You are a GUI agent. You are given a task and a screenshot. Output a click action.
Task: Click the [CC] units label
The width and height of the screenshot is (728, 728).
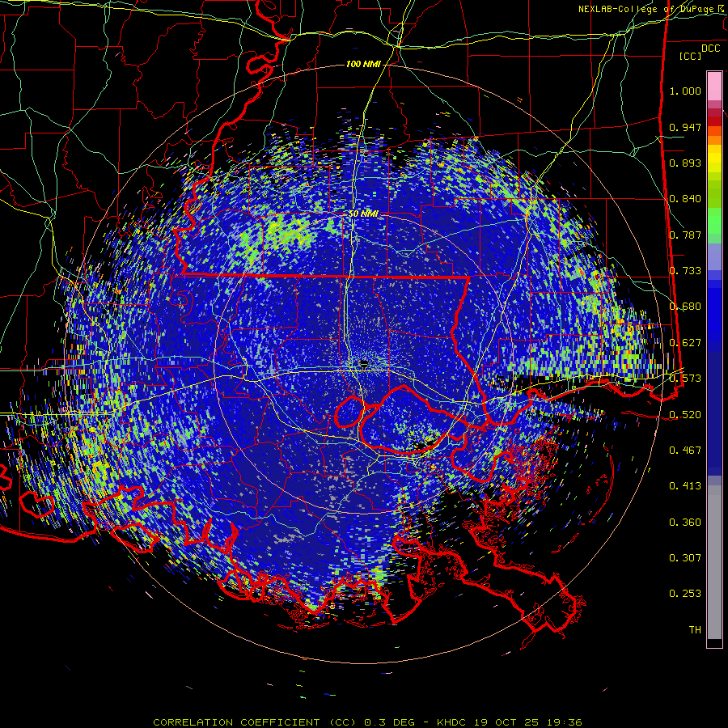pos(691,56)
